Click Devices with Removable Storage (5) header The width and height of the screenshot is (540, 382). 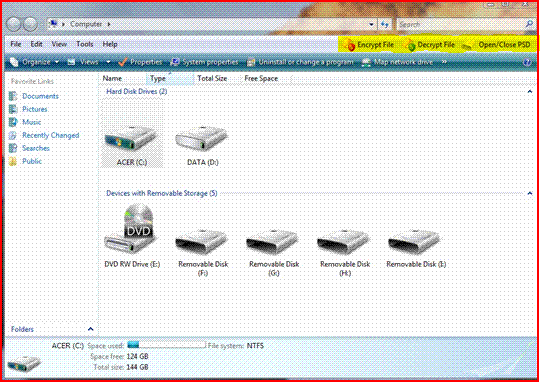pyautogui.click(x=162, y=193)
